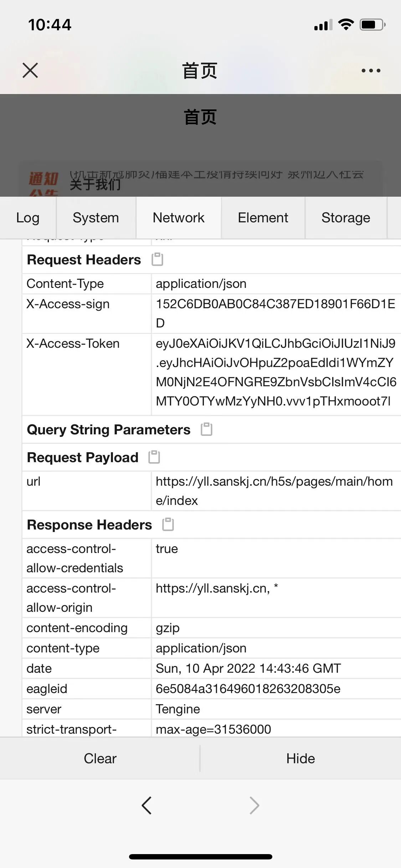Hide the debug console panel
401x868 pixels.
(300, 759)
